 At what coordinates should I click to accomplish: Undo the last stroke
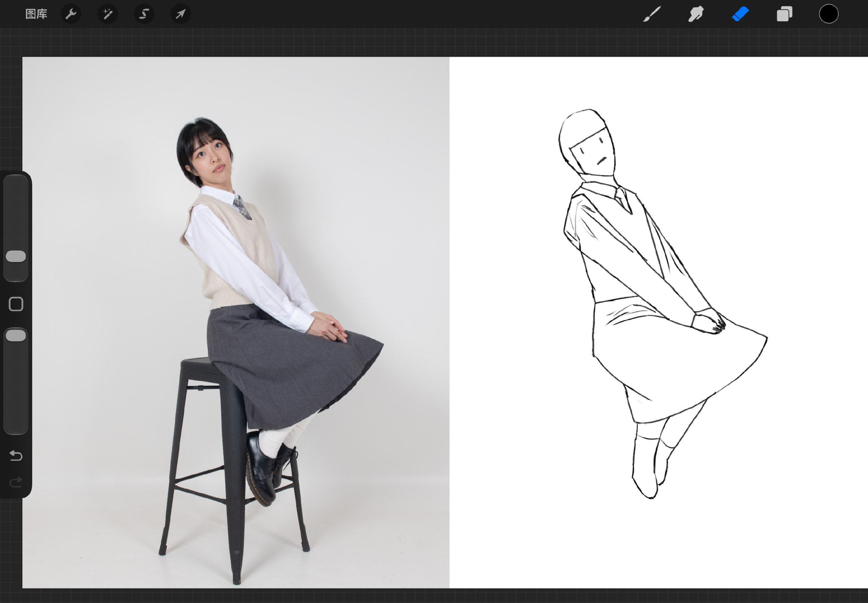pos(16,456)
